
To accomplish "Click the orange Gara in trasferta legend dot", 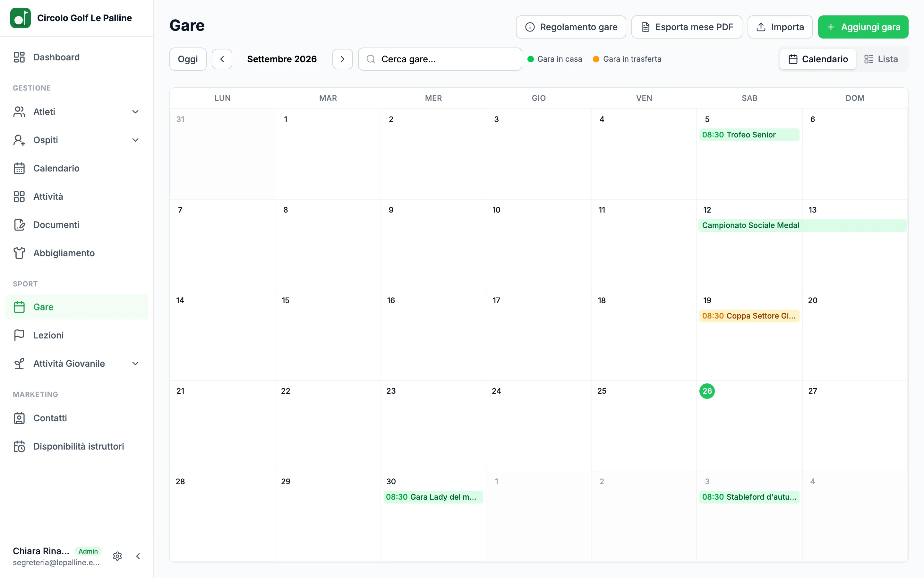I will pos(596,59).
